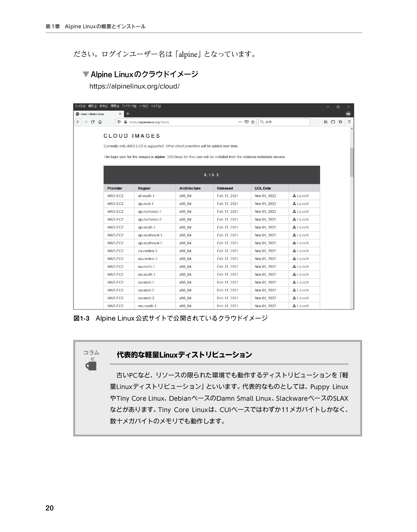Image resolution: width=417 pixels, height=532 pixels.
Task: Open the ツール (Tools) menu
Action: 143,106
